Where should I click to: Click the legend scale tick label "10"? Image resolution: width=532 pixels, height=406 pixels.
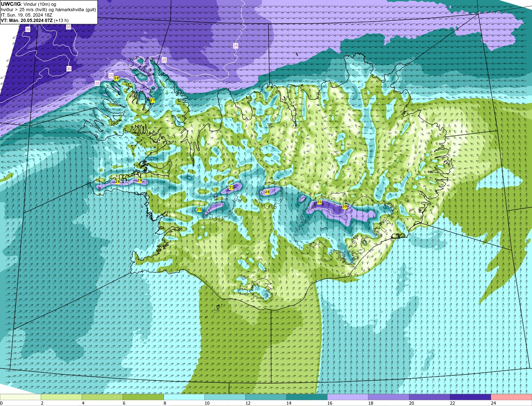click(207, 403)
